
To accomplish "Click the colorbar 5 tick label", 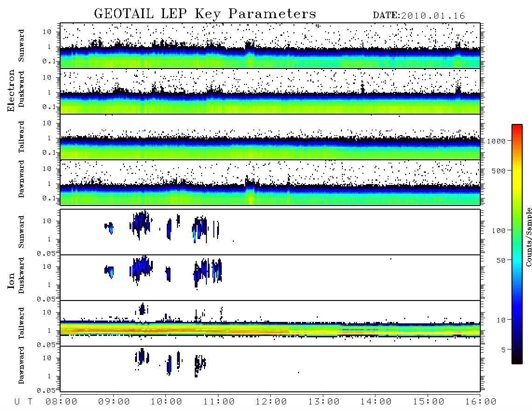I will pyautogui.click(x=504, y=349).
